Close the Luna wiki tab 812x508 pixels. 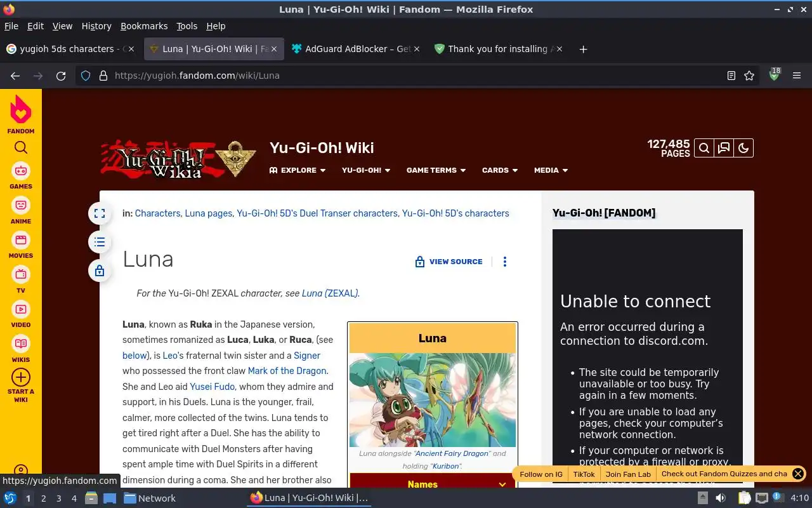point(274,49)
